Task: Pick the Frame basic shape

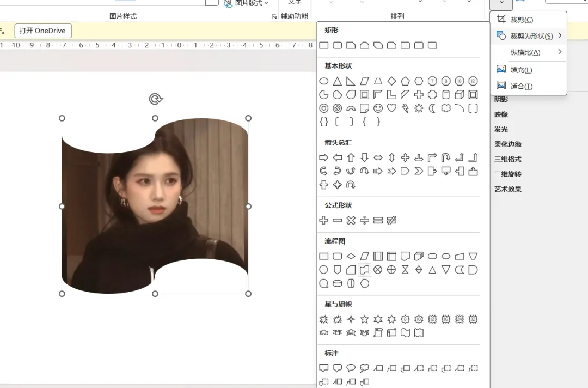Action: [364, 95]
